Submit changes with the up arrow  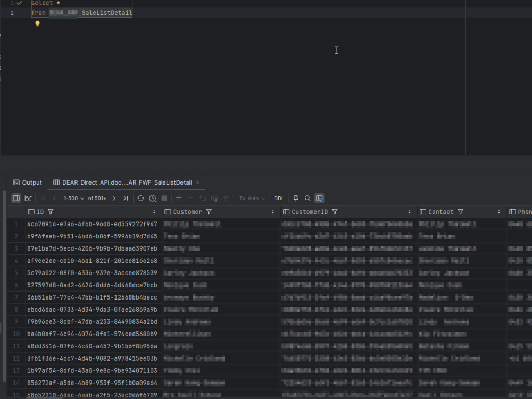(226, 198)
